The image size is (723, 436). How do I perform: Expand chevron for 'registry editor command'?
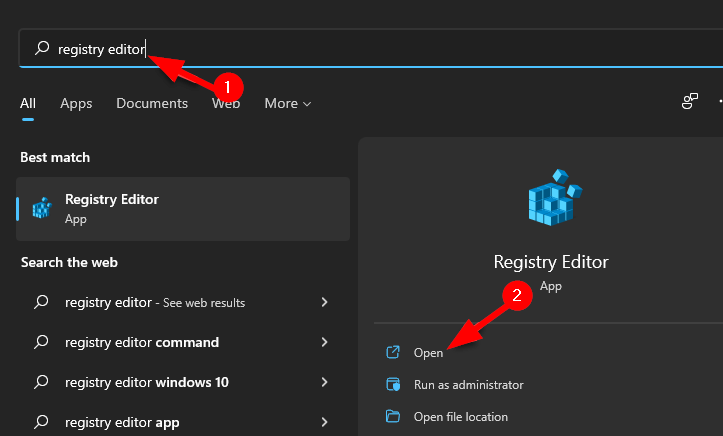(x=325, y=342)
